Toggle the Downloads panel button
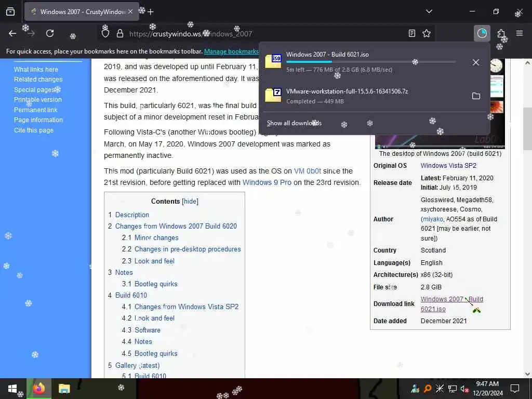 [x=482, y=33]
